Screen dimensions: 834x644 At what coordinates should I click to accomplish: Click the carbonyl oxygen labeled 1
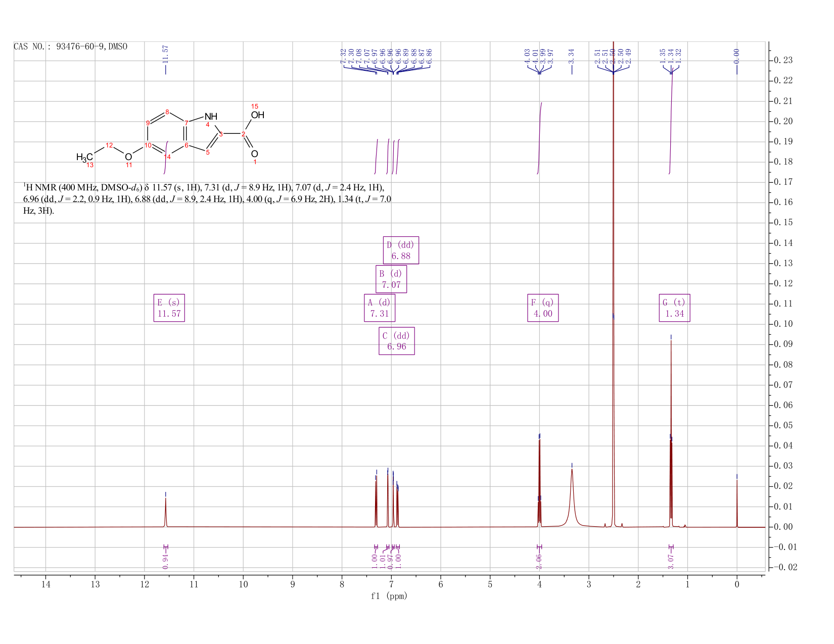point(254,154)
